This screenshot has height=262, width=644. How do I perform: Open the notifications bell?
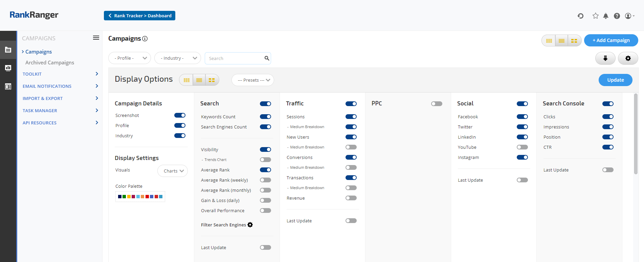point(606,16)
